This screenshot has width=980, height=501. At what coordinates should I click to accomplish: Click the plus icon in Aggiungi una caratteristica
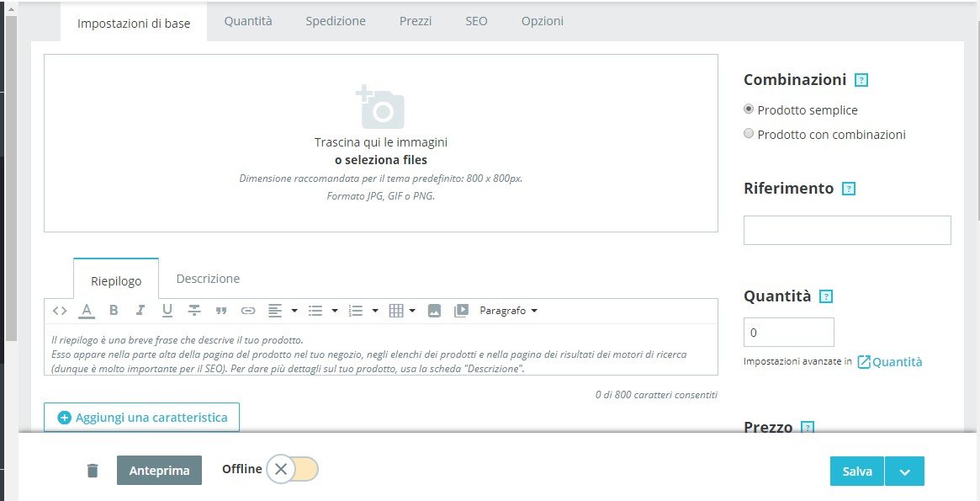click(65, 418)
